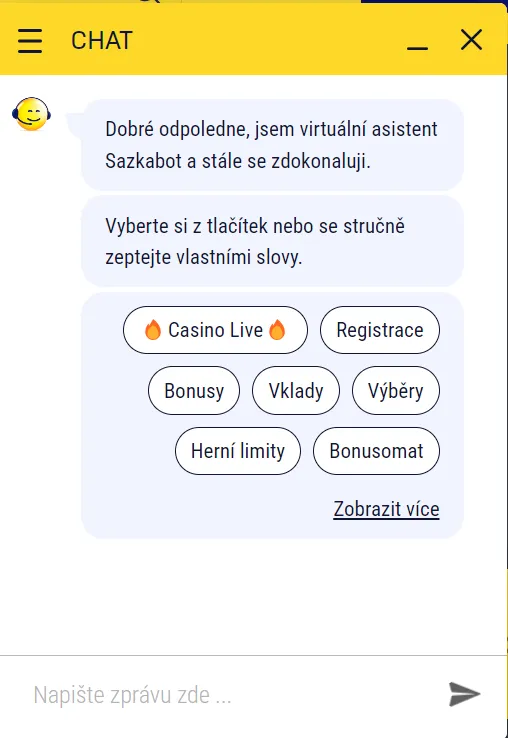The height and width of the screenshot is (738, 508).
Task: Choose the Vklady option
Action: click(x=296, y=391)
